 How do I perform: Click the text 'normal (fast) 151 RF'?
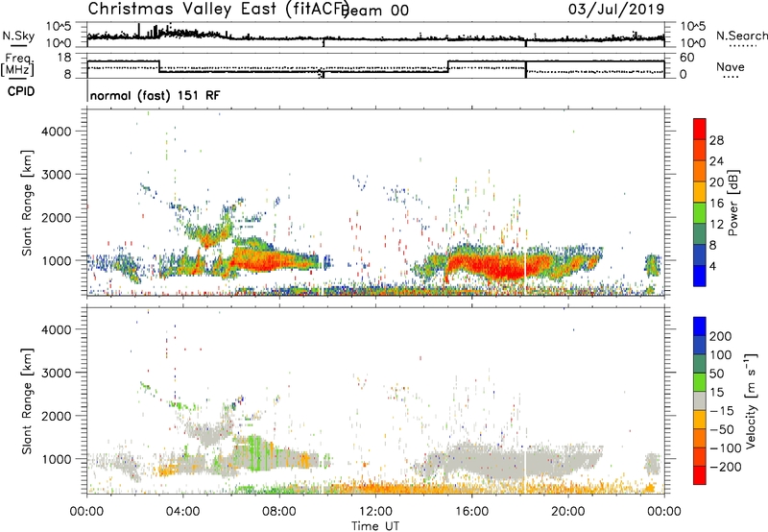(156, 95)
